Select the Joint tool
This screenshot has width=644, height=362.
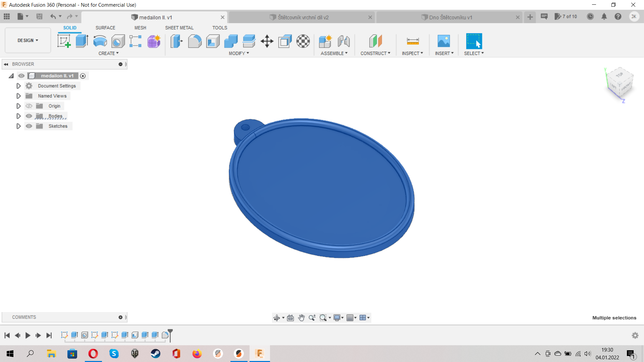point(343,41)
